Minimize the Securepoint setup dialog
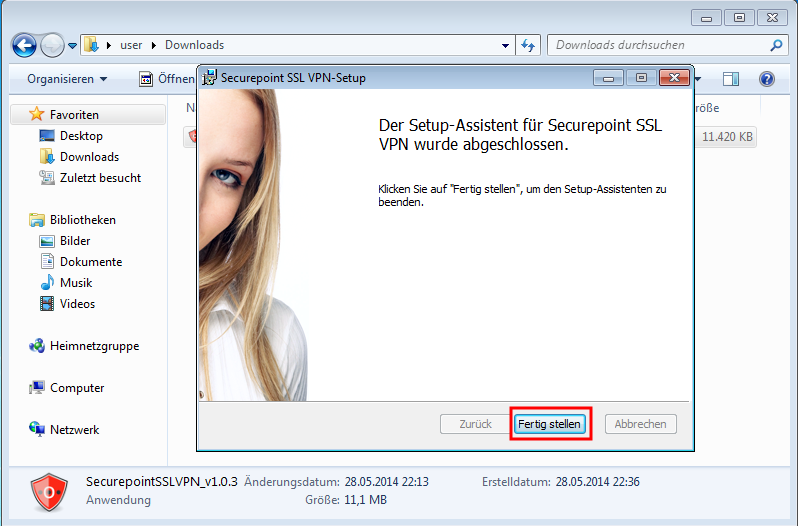798x526 pixels. (x=608, y=78)
